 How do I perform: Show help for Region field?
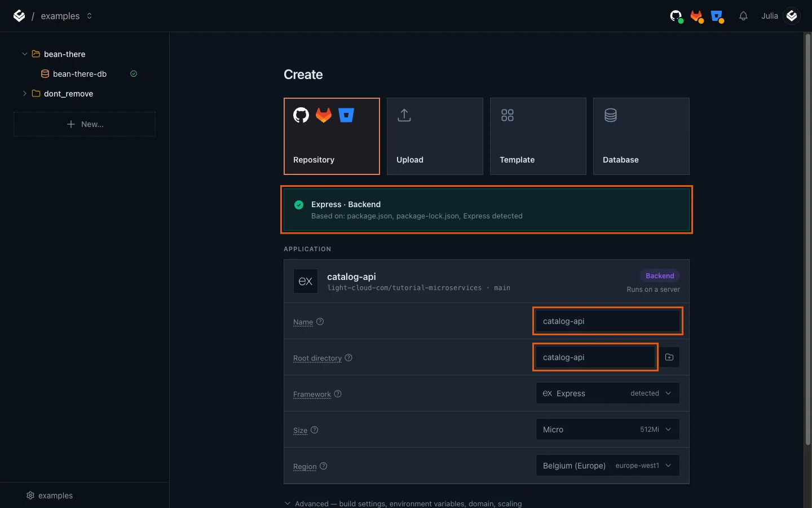point(324,466)
